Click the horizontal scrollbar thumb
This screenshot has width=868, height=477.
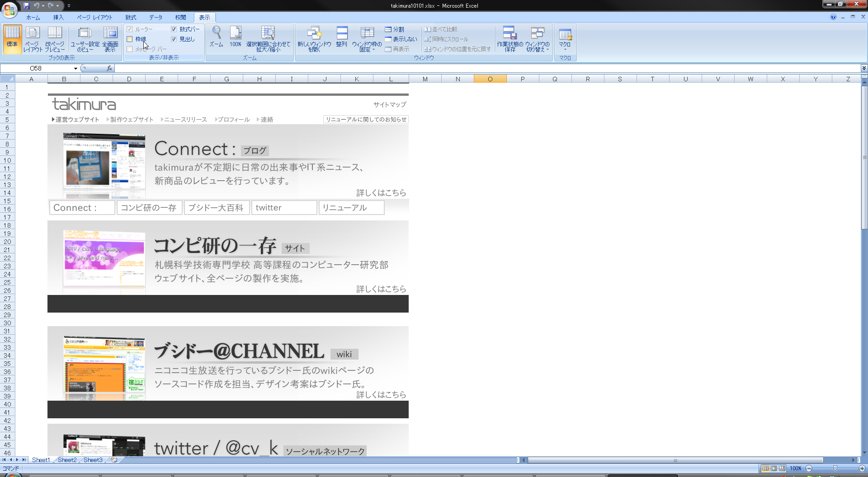point(675,460)
